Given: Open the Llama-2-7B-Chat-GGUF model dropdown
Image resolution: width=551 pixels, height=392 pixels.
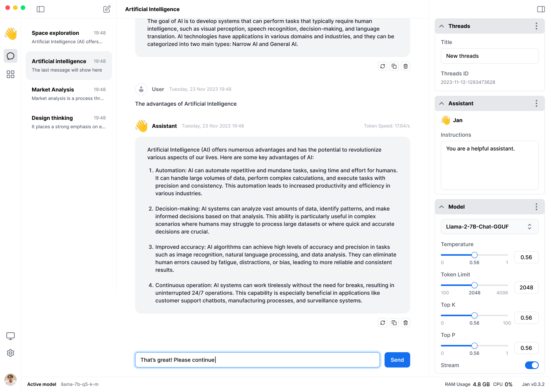Looking at the screenshot, I should [x=489, y=227].
